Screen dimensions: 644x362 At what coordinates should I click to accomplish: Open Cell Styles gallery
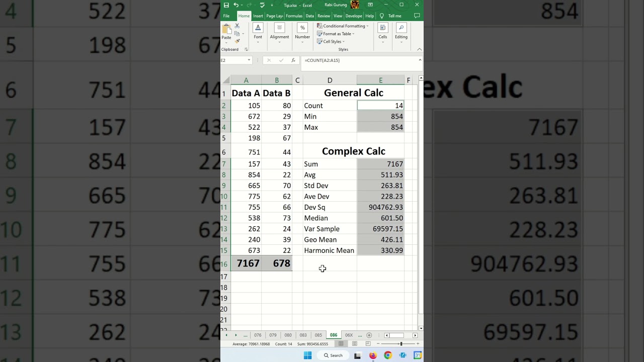[x=331, y=42]
